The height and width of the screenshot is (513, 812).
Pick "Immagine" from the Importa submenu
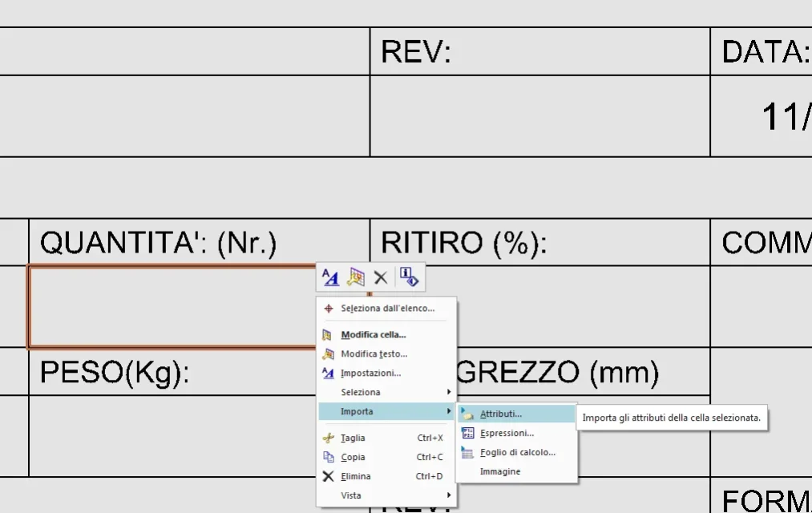pyautogui.click(x=516, y=471)
